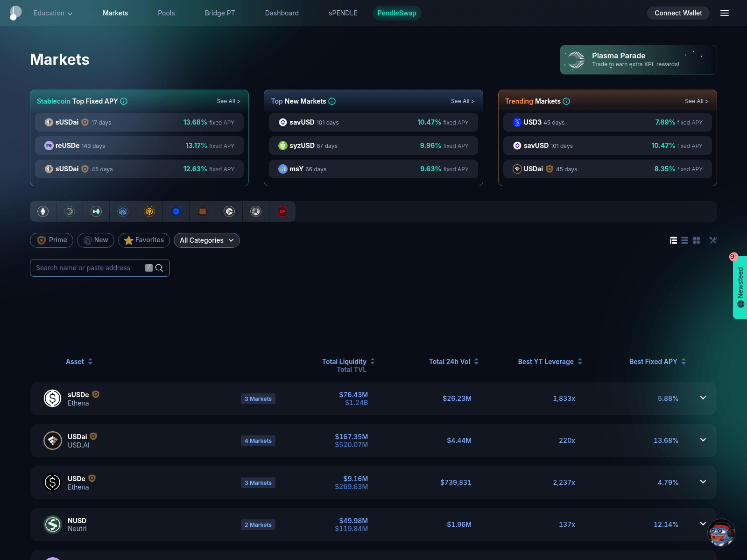Open the All Categories dropdown
747x560 pixels.
[206, 240]
